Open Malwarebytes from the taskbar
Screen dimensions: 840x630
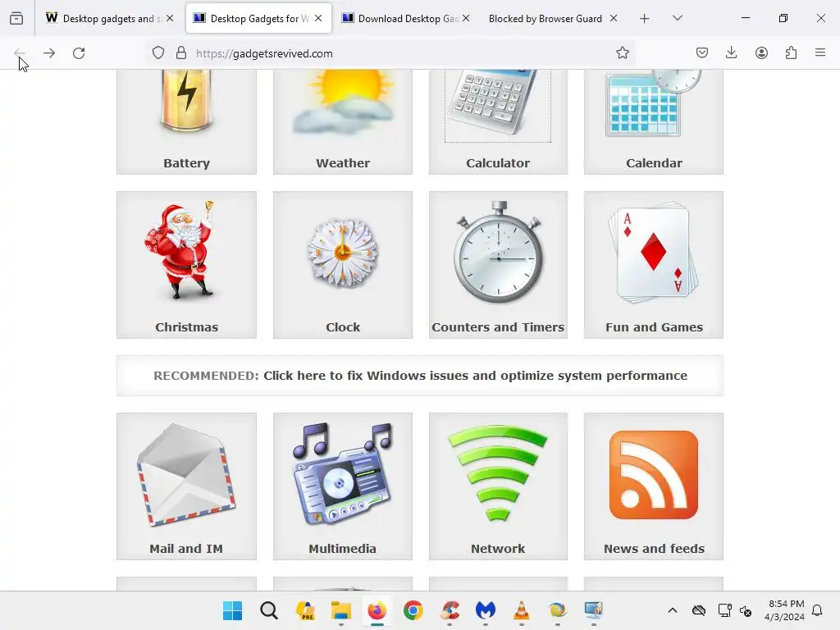[x=486, y=610]
